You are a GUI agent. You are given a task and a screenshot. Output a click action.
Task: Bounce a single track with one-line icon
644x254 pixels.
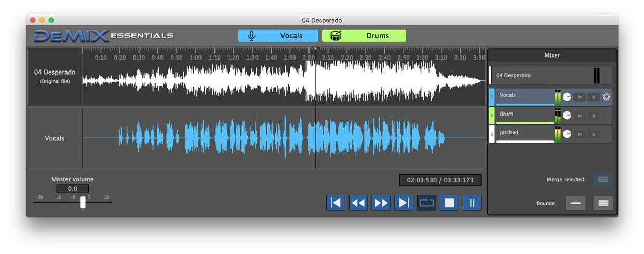[x=575, y=203]
